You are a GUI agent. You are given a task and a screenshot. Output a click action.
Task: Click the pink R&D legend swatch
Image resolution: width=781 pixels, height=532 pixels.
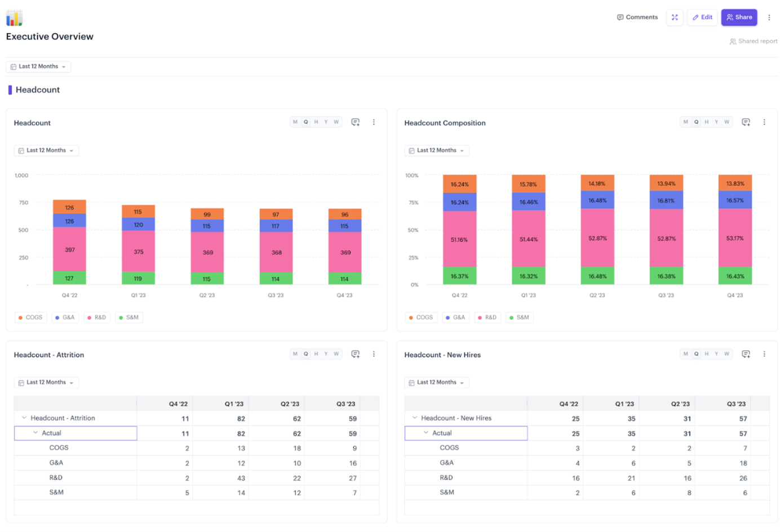[x=90, y=317]
